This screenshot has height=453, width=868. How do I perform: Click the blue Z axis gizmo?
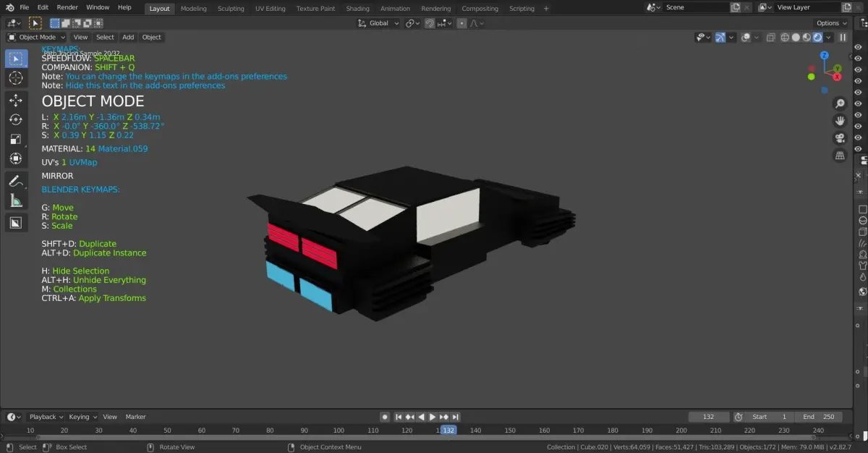click(x=824, y=55)
